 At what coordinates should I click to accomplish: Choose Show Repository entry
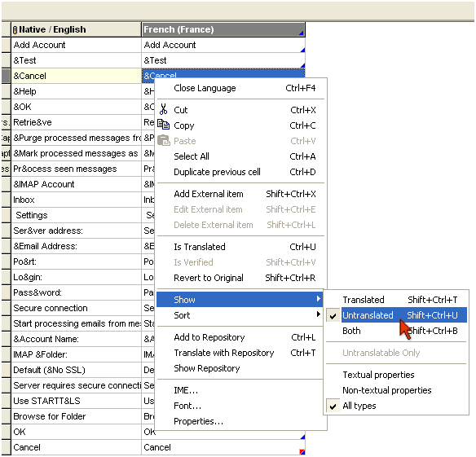pos(240,368)
